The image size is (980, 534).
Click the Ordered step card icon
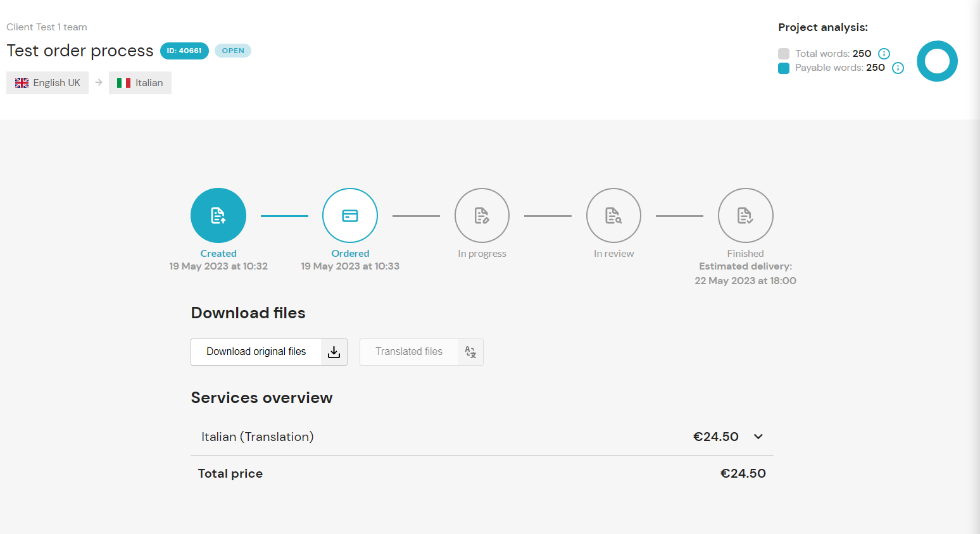(350, 216)
